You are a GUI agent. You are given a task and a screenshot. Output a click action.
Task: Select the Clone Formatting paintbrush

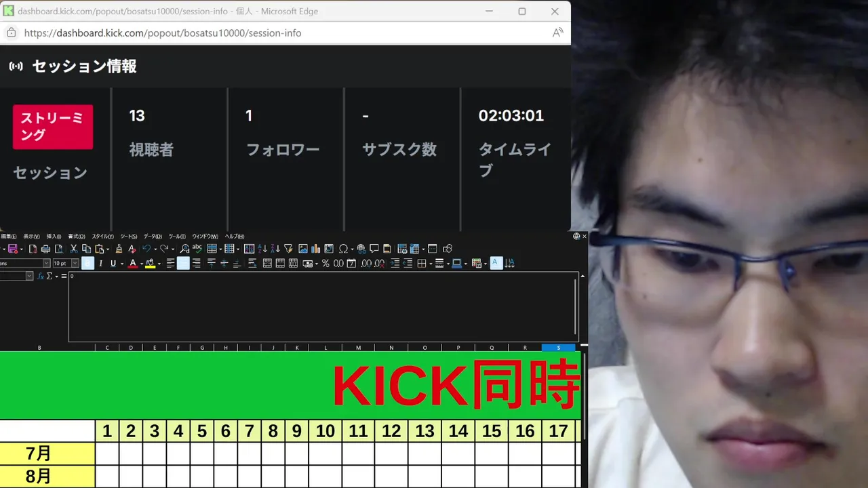[119, 249]
